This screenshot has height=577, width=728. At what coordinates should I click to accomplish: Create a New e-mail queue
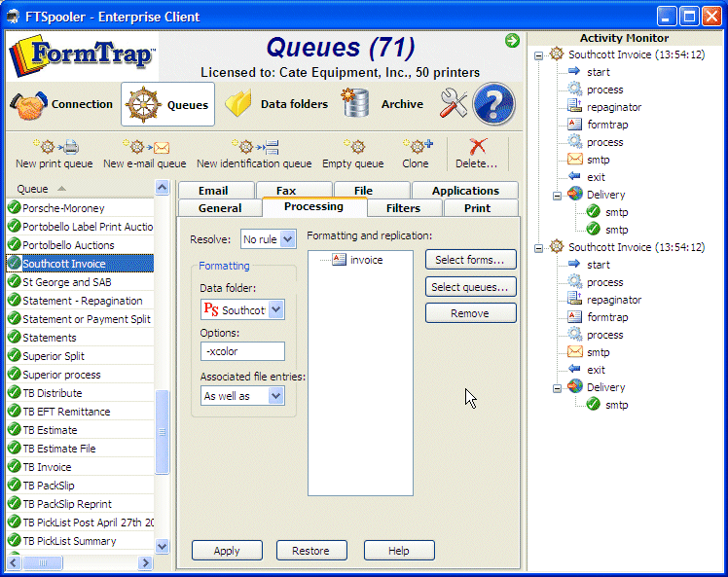pos(144,153)
